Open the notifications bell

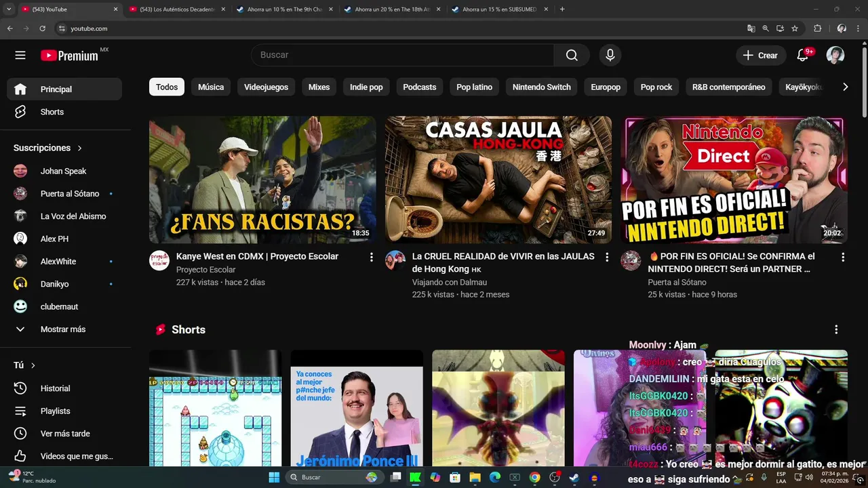[803, 55]
